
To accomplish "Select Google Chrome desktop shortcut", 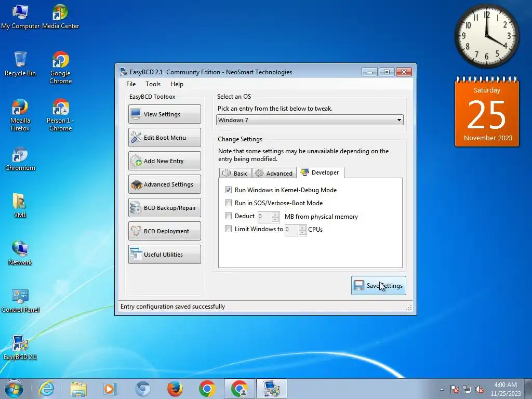I will 60,68.
